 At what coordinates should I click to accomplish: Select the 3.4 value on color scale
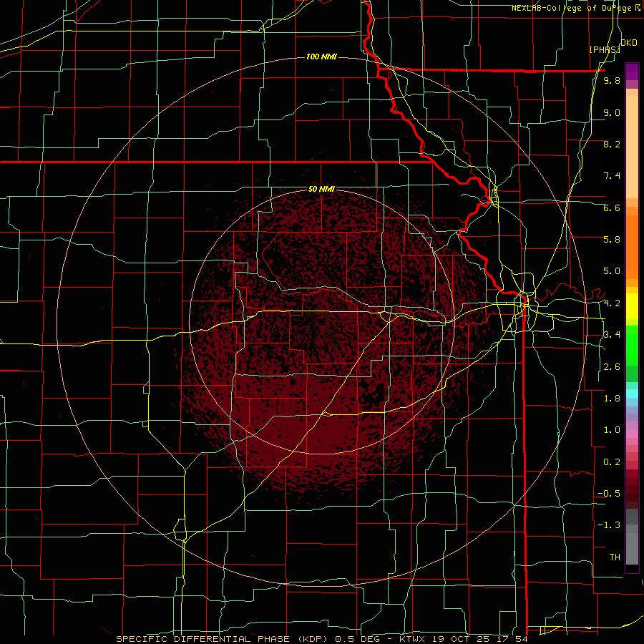click(612, 335)
